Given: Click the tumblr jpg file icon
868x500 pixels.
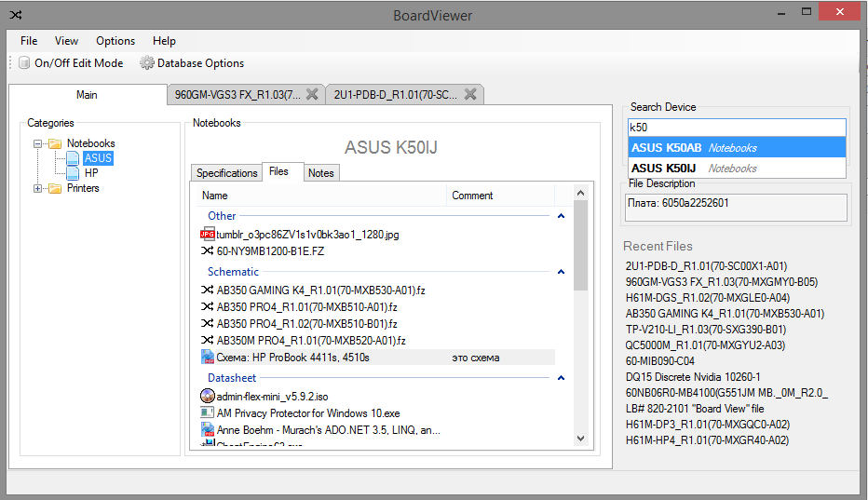Looking at the screenshot, I should tap(208, 235).
